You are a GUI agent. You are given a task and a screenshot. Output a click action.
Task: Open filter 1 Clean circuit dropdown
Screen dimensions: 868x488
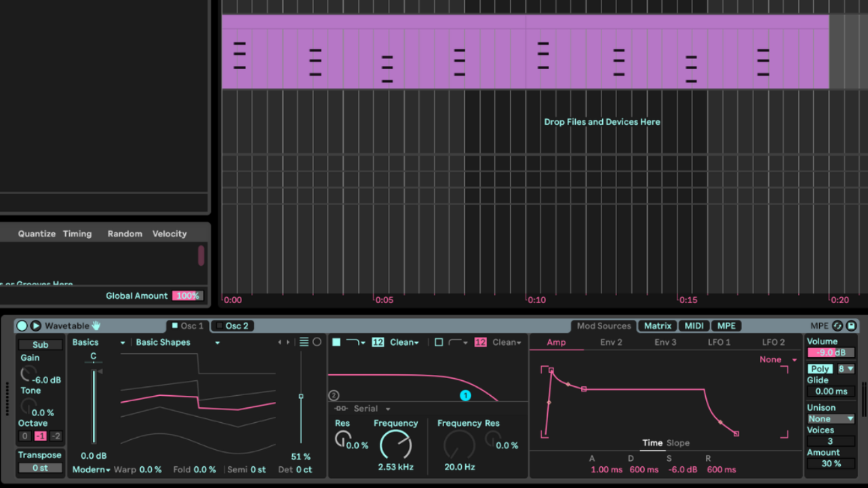tap(405, 342)
